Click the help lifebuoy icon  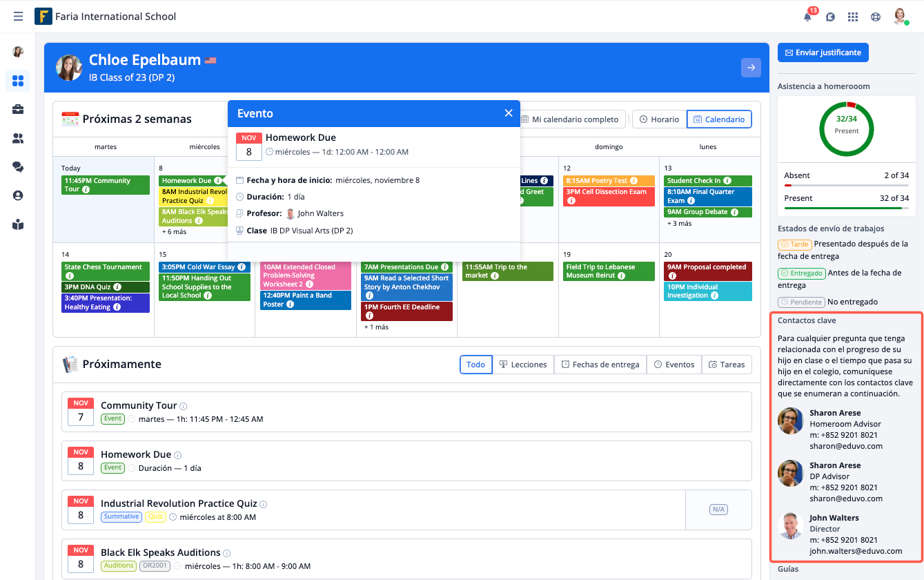click(876, 17)
